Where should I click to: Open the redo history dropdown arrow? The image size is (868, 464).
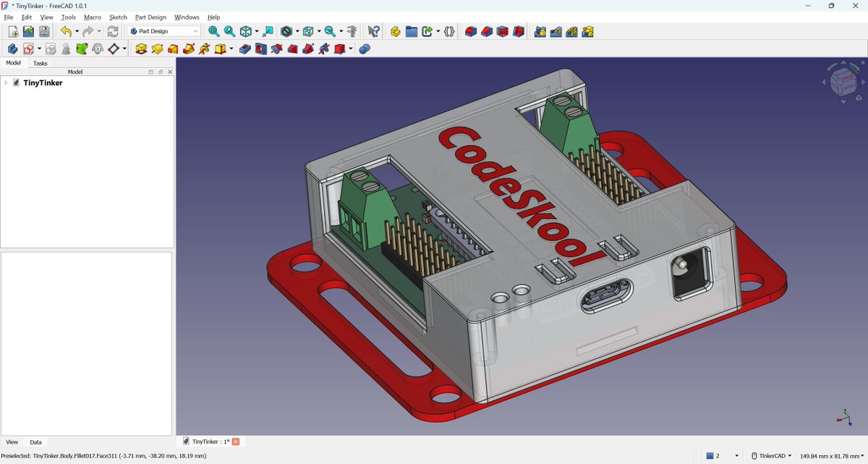tap(99, 31)
